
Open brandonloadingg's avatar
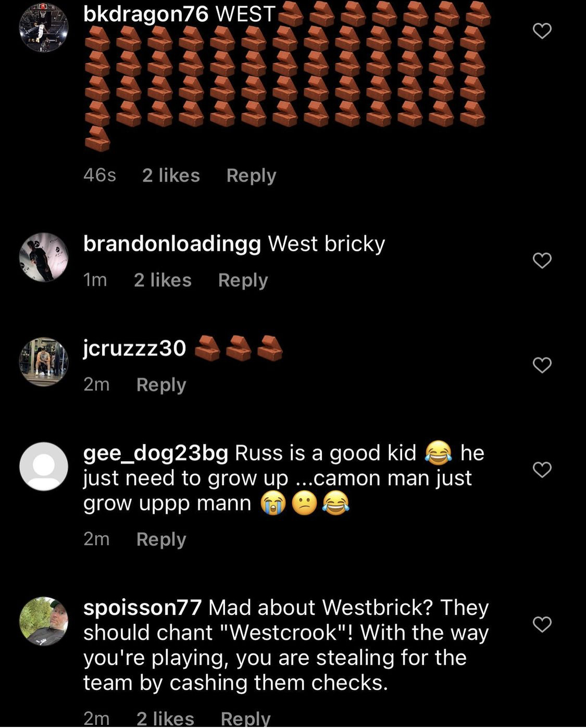[44, 257]
